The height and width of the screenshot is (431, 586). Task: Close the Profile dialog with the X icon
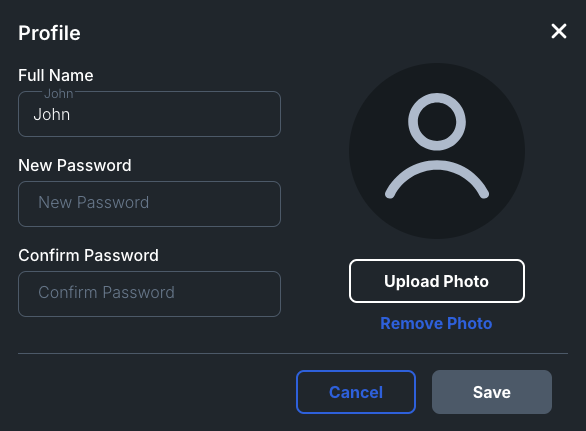[x=559, y=31]
